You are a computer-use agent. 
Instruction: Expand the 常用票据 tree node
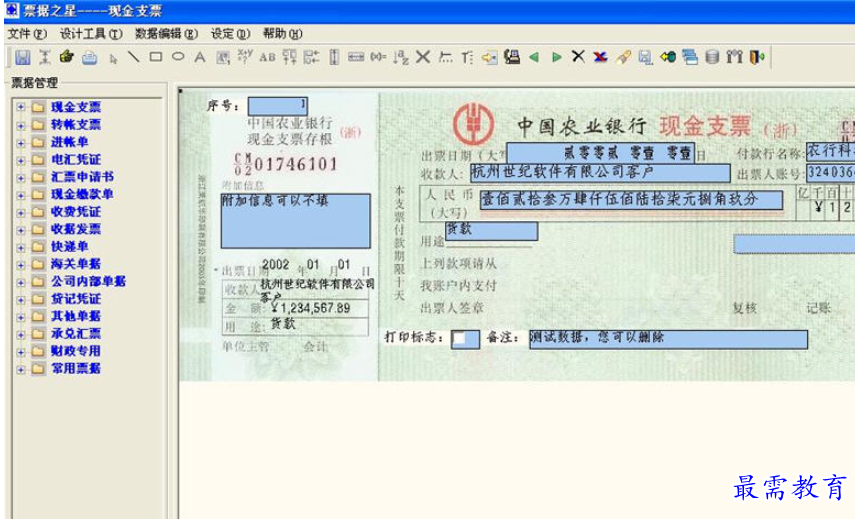[21, 369]
